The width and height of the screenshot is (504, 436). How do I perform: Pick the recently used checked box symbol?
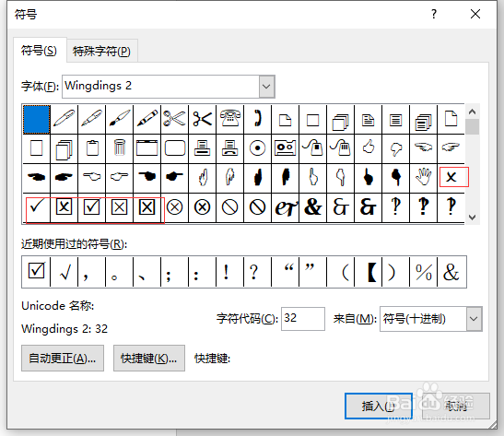[36, 272]
